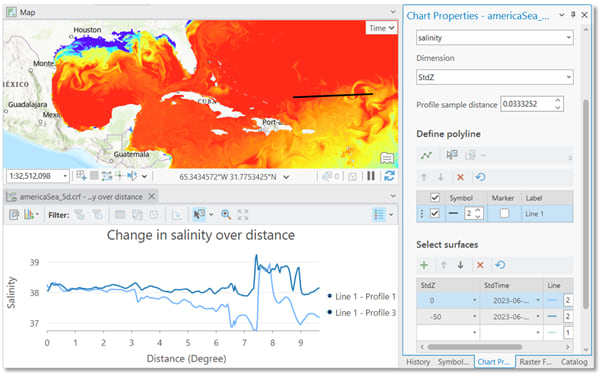
Task: Open StdZ dropdown for the 0 row
Action: (474, 300)
